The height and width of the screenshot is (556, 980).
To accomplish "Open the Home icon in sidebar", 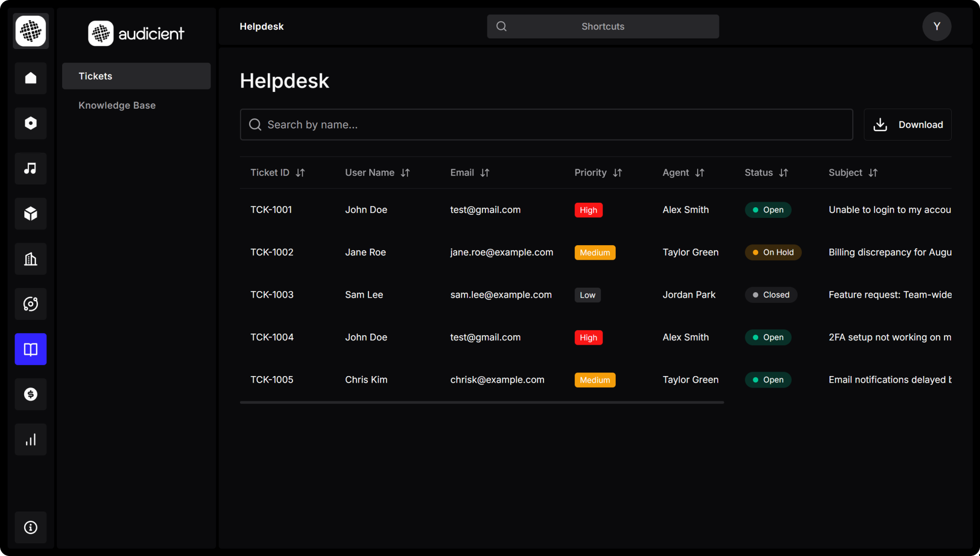I will (x=30, y=78).
